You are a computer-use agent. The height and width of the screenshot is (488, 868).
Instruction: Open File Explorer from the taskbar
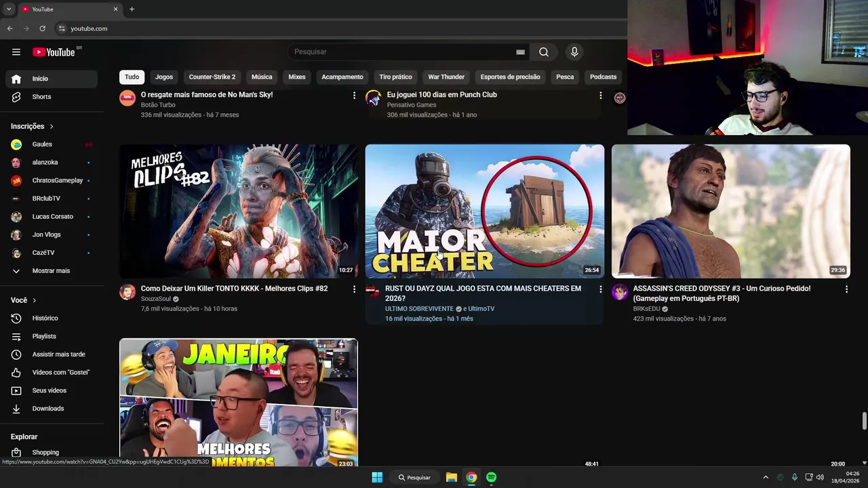(451, 477)
